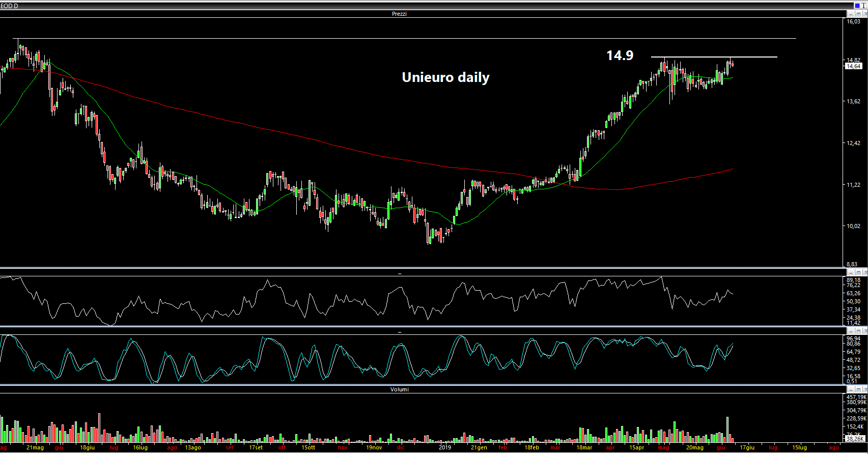
Task: Click the 380,99K volume scale value
Action: 855,402
